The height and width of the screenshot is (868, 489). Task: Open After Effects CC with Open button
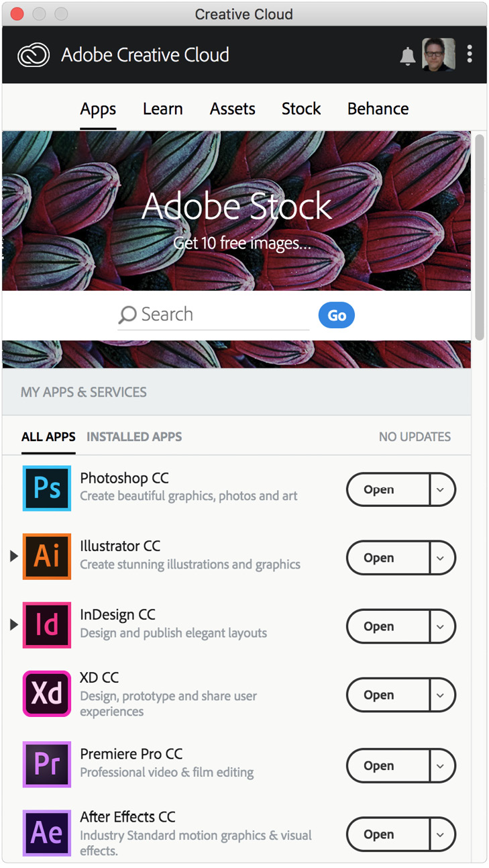click(x=387, y=834)
